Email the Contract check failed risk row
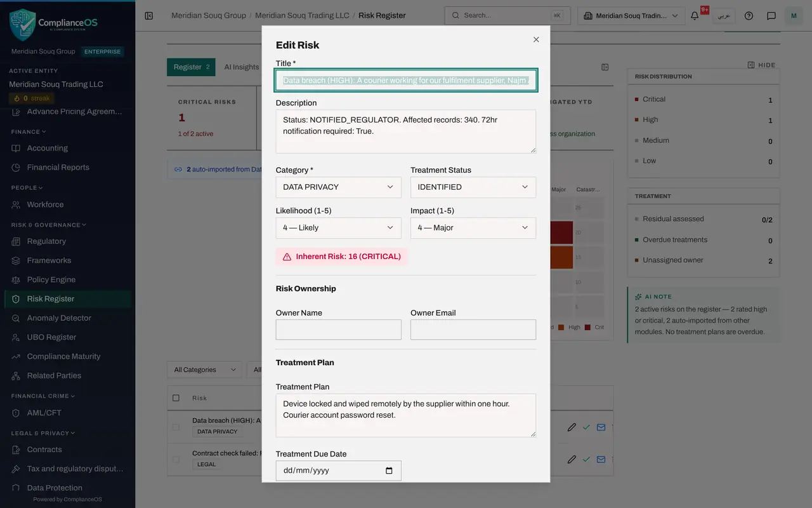Image resolution: width=812 pixels, height=508 pixels. 601,460
